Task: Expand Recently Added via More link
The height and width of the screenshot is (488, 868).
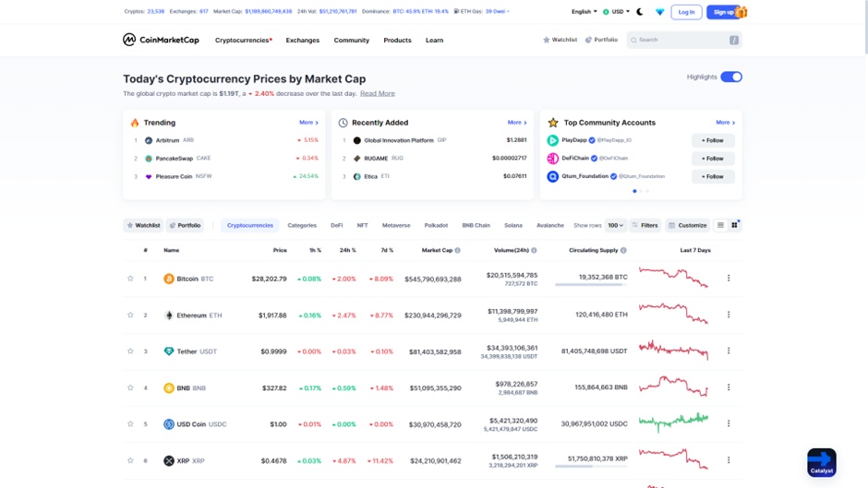Action: point(516,123)
